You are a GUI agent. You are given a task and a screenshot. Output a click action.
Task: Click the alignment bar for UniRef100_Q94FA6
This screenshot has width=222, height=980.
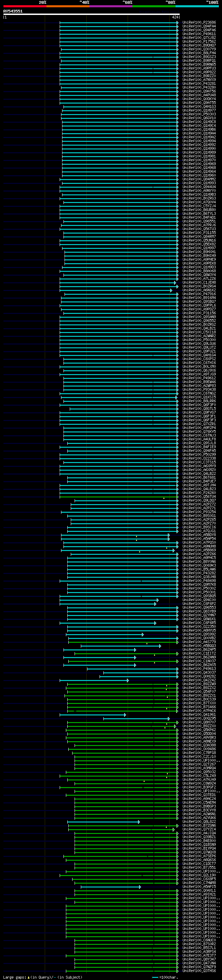click(x=119, y=30)
